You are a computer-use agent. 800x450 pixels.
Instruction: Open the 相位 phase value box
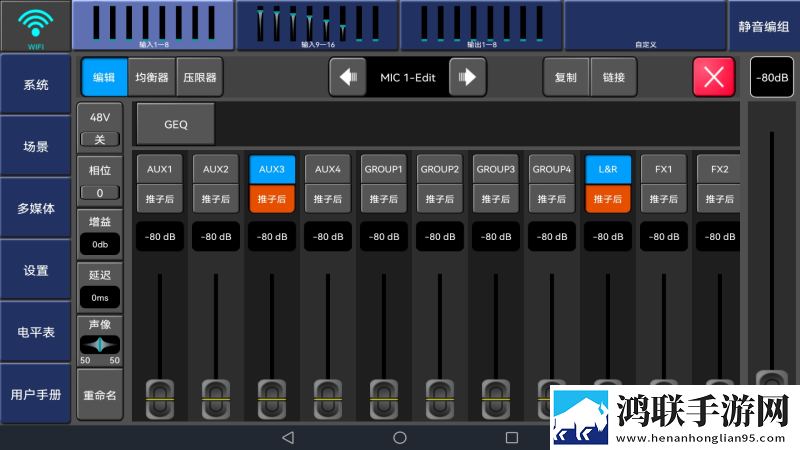[100, 193]
